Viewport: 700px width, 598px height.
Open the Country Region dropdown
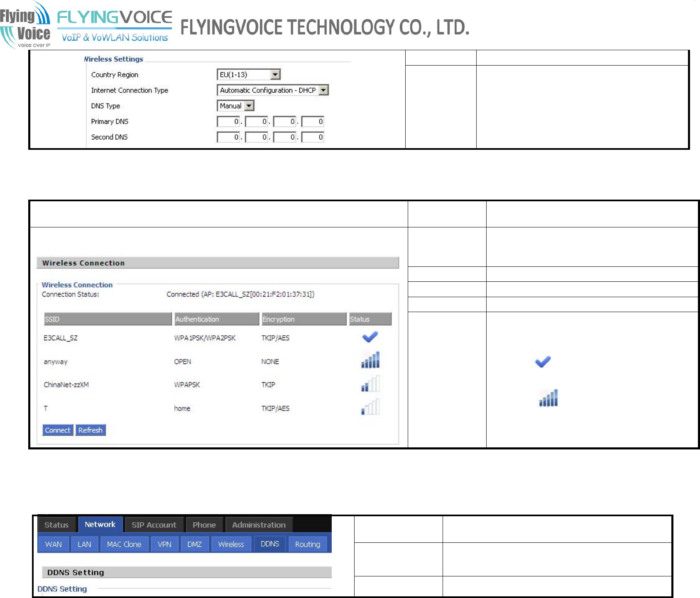pos(249,74)
